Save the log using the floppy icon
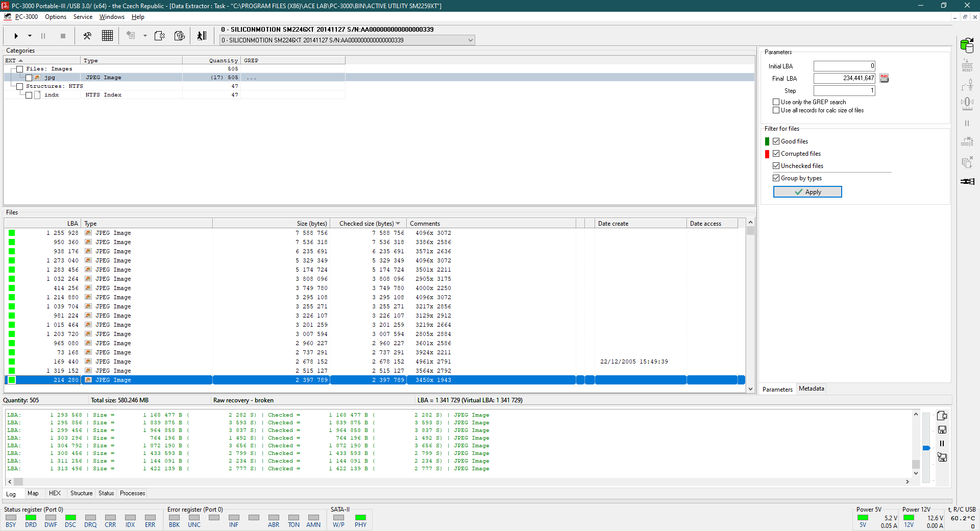Image resolution: width=980 pixels, height=531 pixels. click(942, 430)
